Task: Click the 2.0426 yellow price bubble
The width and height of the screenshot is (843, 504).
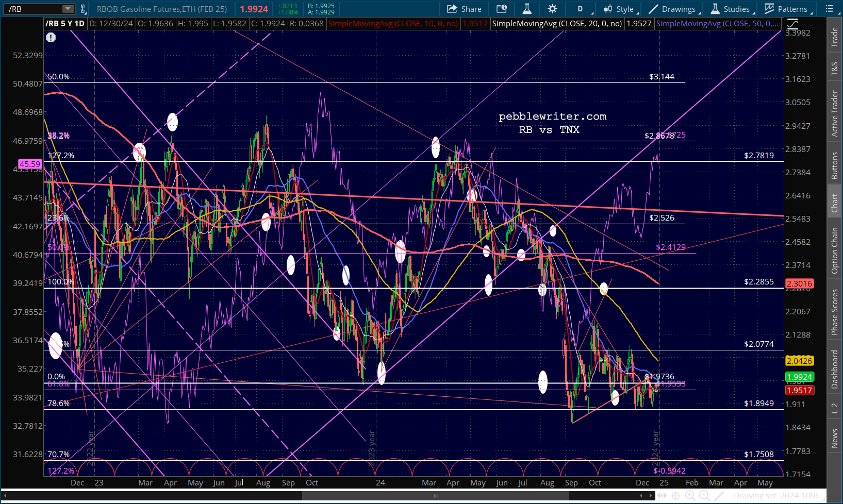Action: click(799, 361)
